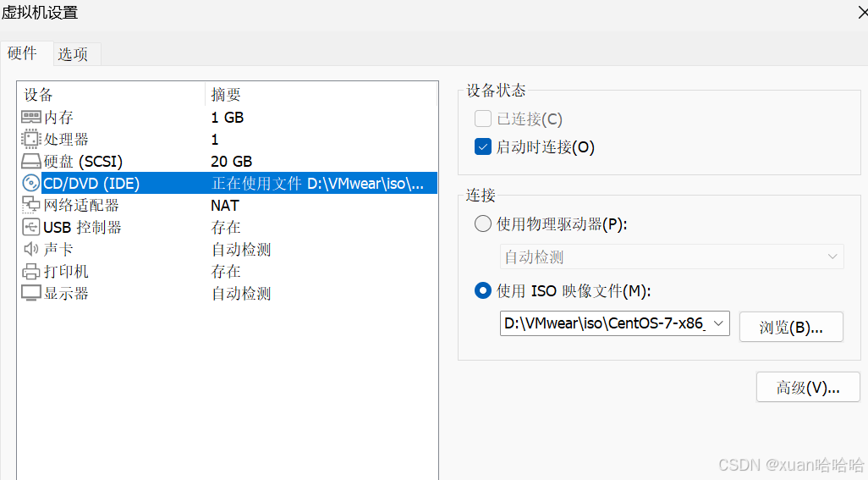Click the 存在 summary for 打印机
This screenshot has width=868, height=480.
pyautogui.click(x=226, y=271)
